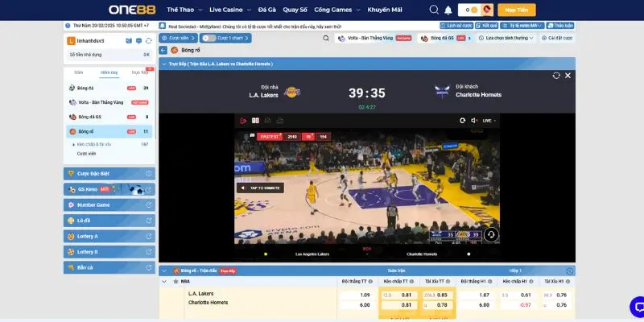Toggle the Cược 1 chạm switch
The width and height of the screenshot is (644, 322).
[x=209, y=38]
